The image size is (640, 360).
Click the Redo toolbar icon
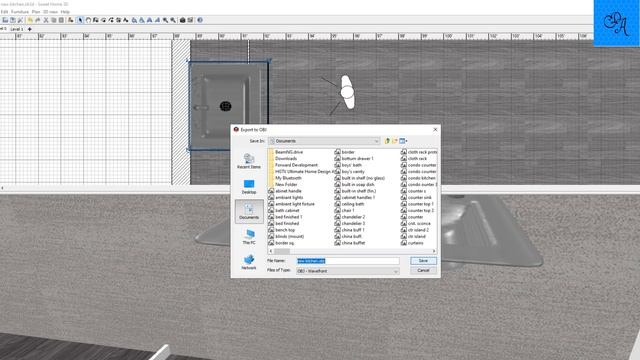pos(38,20)
